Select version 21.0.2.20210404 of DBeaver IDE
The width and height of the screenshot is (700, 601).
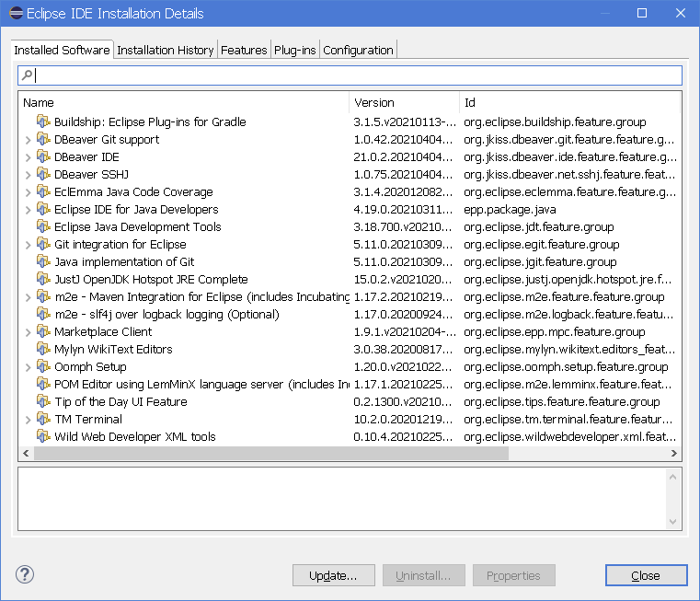click(x=403, y=156)
